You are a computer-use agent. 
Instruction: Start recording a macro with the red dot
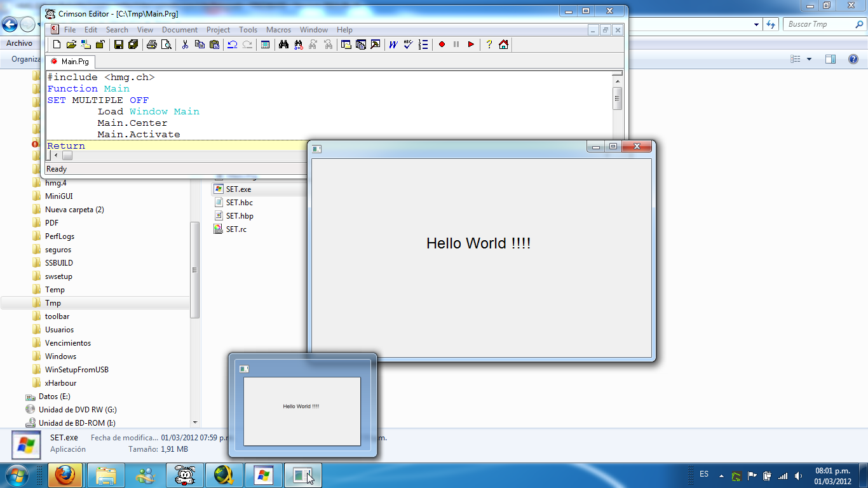[x=442, y=44]
